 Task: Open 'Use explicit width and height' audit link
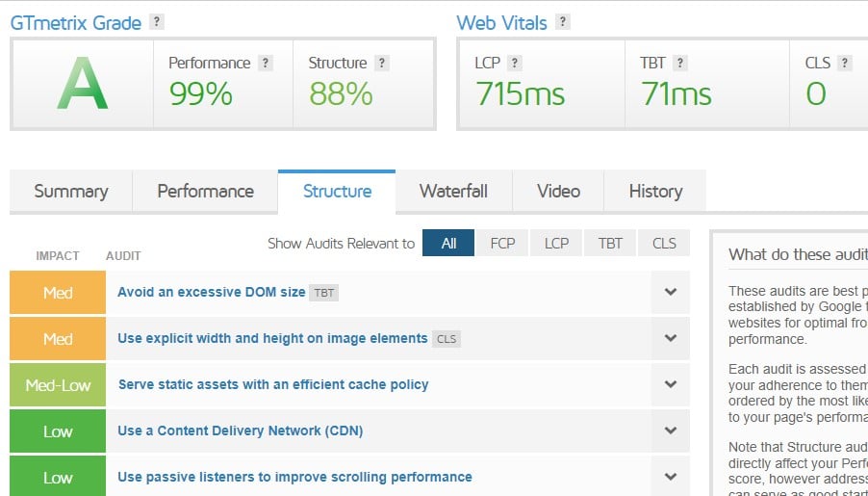(x=272, y=338)
